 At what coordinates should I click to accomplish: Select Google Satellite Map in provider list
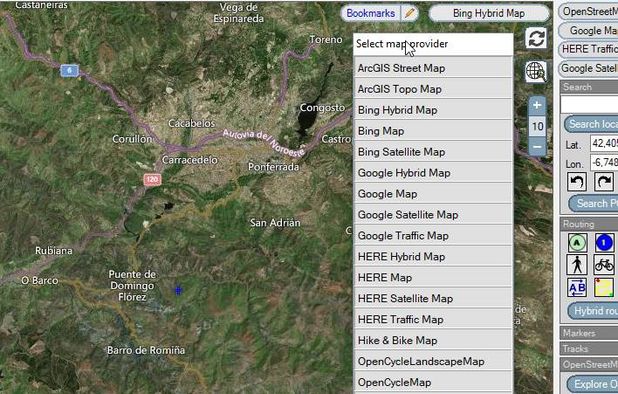click(433, 214)
